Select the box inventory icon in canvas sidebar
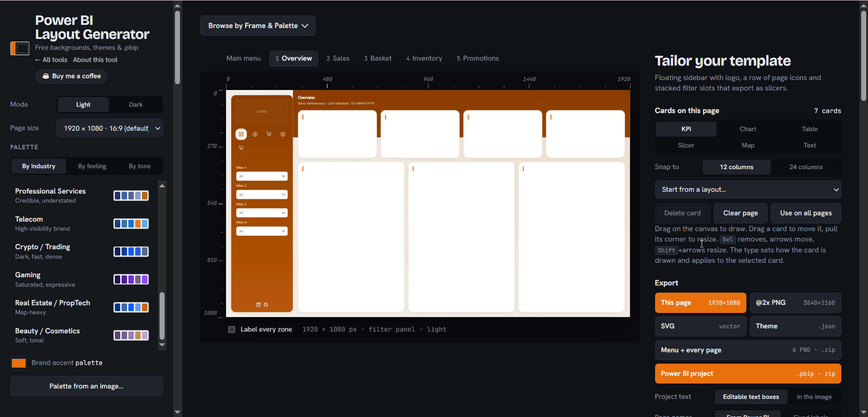Viewport: 868px width, 417px height. [x=283, y=134]
